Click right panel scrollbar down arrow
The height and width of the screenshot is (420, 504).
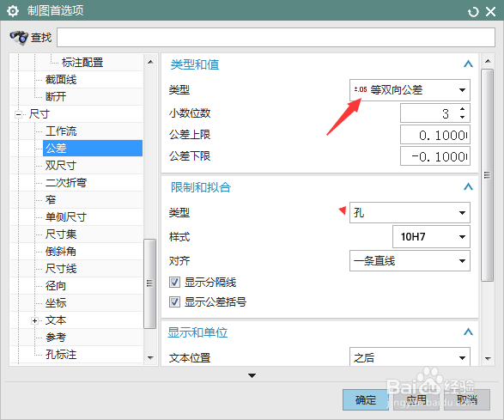click(488, 358)
